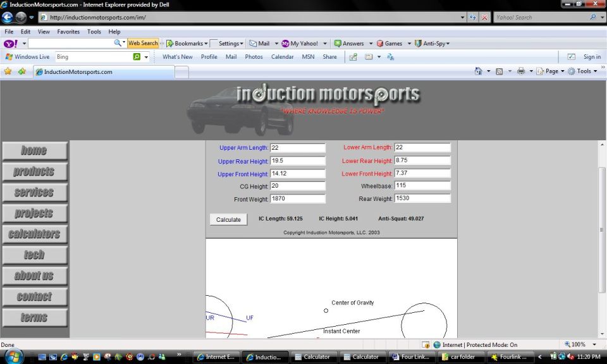Click the Print icon

[521, 71]
